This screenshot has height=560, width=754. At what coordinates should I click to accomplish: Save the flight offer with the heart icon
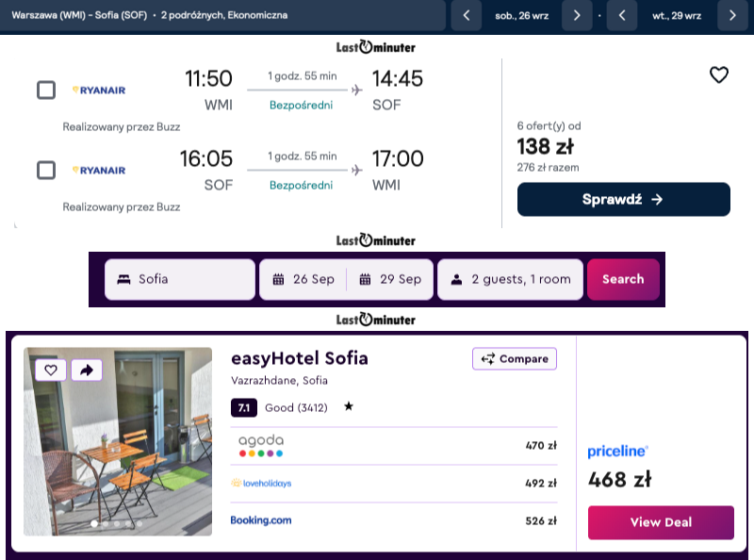(x=719, y=75)
